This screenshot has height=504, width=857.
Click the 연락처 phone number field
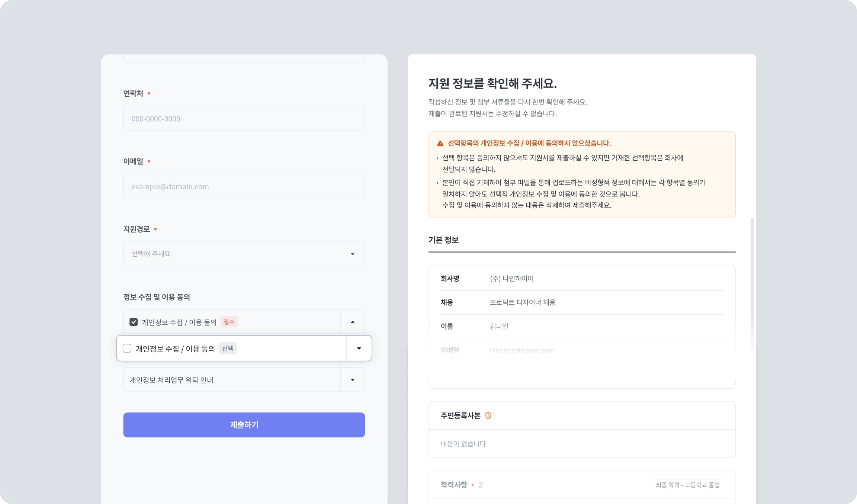click(244, 119)
